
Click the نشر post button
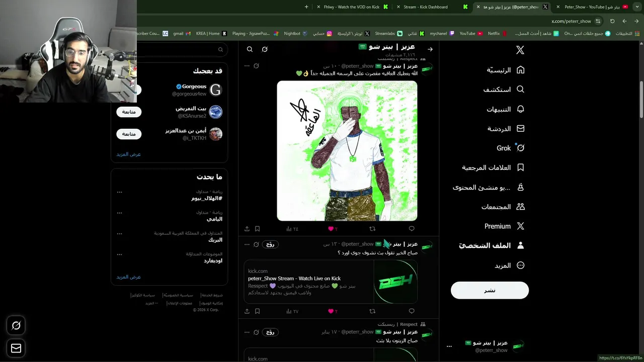coord(490,290)
